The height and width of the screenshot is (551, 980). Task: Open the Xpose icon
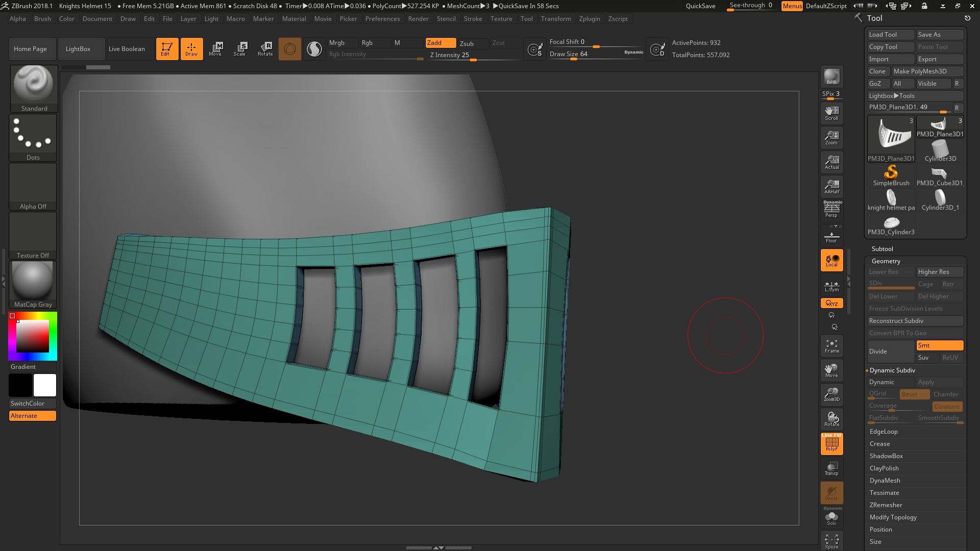831,541
